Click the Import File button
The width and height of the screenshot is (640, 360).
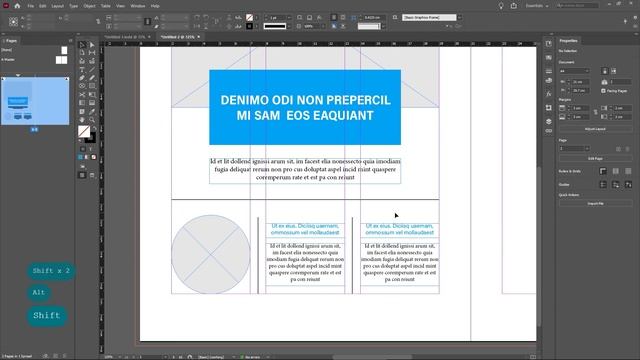595,203
